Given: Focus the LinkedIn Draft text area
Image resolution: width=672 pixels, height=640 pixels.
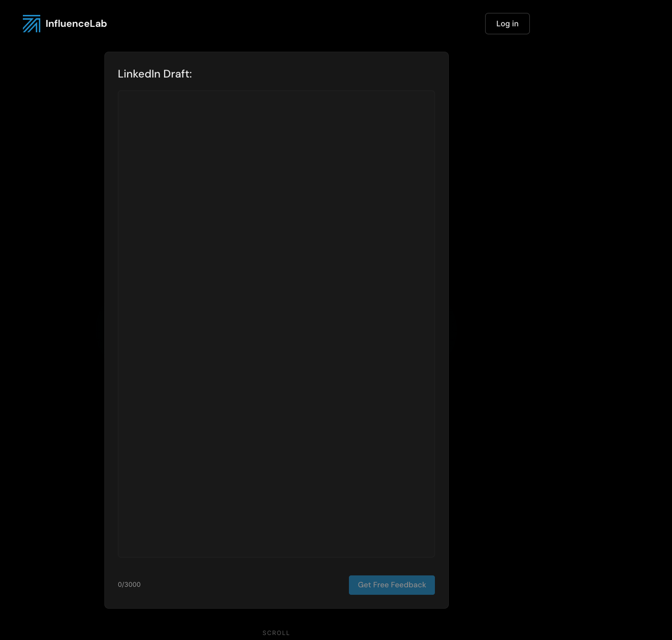Looking at the screenshot, I should [x=276, y=324].
